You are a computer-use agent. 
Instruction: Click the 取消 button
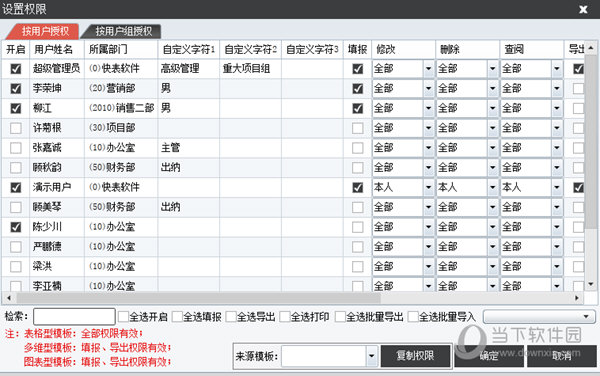point(561,356)
